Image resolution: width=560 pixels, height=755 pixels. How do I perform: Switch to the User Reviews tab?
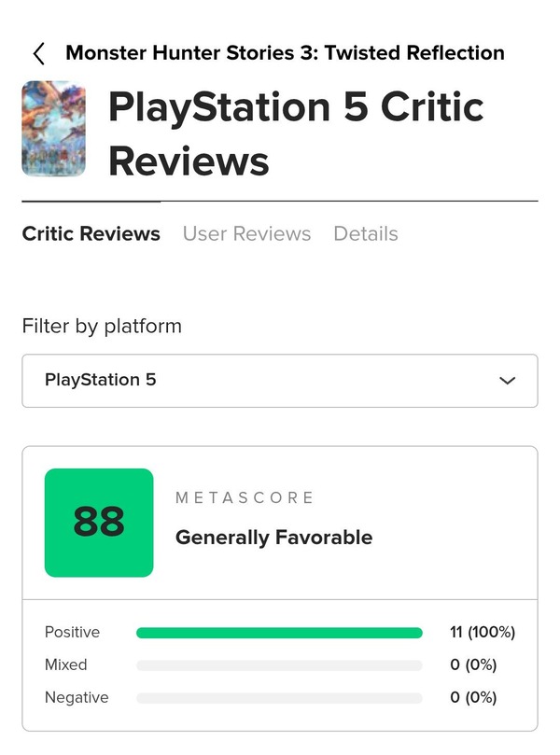pos(246,234)
